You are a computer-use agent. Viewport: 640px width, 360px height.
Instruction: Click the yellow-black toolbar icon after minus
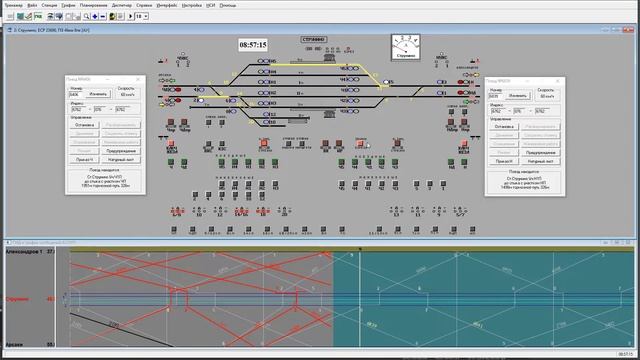click(112, 16)
